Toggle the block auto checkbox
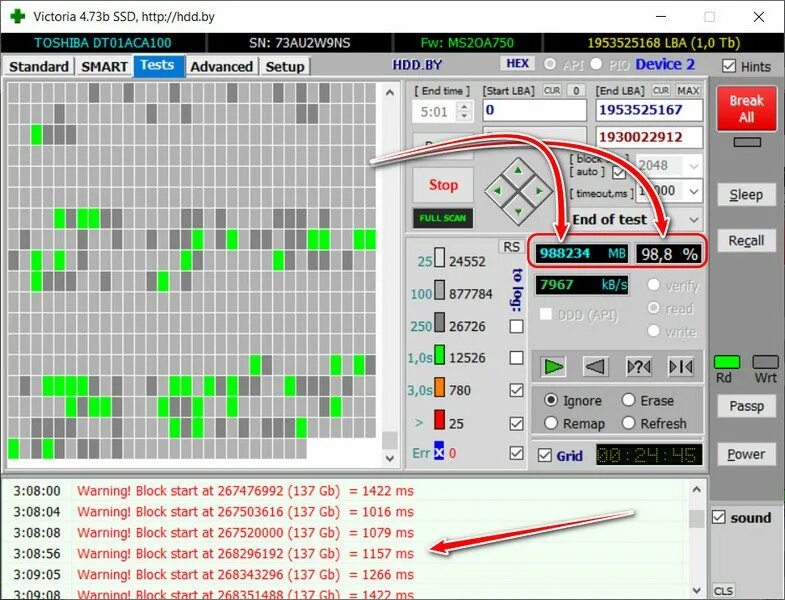 (x=619, y=173)
